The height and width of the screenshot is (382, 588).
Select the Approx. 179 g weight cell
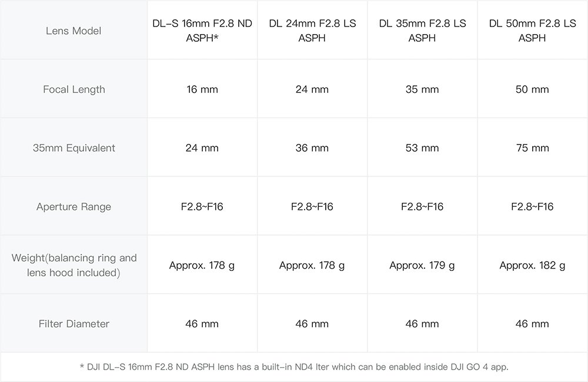pos(422,266)
